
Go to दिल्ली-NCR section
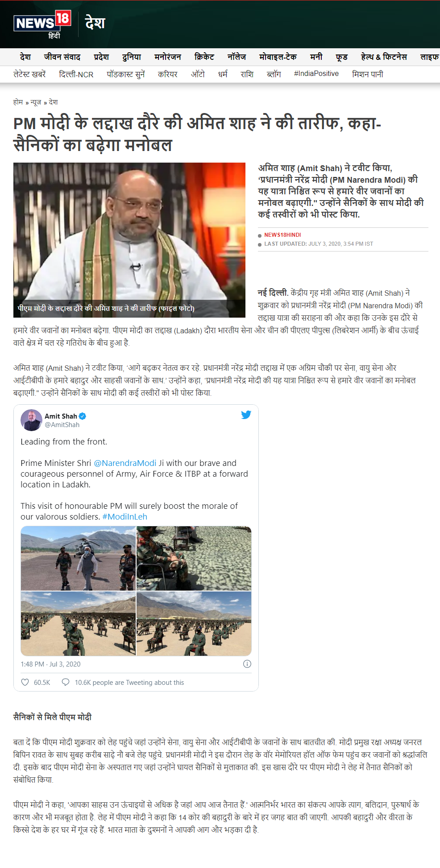click(76, 74)
